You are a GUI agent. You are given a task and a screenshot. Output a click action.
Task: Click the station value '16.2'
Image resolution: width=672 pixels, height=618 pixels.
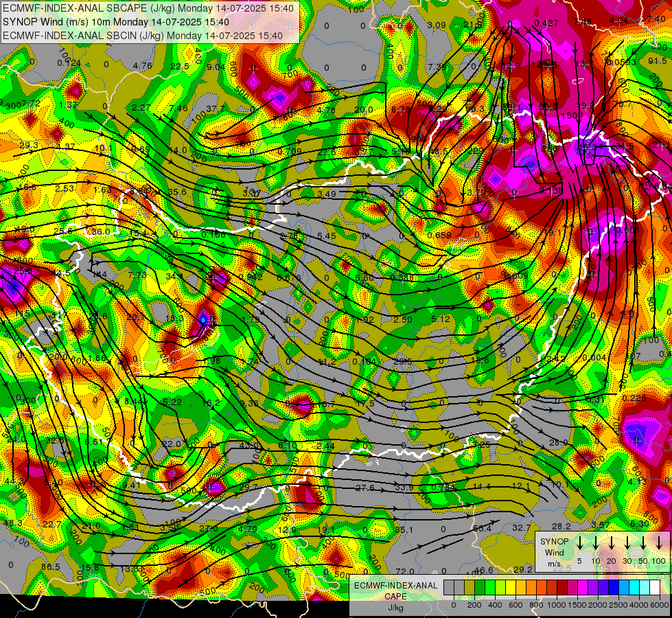(211, 402)
